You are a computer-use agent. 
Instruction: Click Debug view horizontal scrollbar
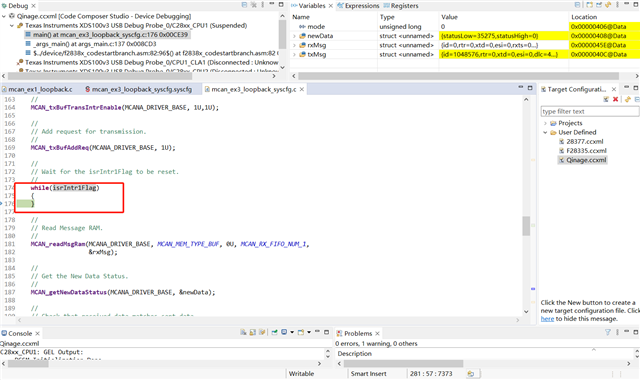point(100,76)
